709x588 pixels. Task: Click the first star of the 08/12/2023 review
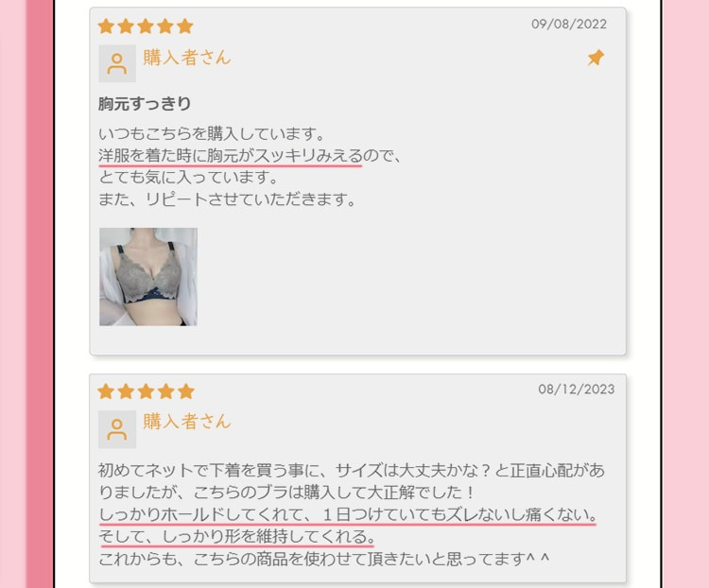click(106, 391)
